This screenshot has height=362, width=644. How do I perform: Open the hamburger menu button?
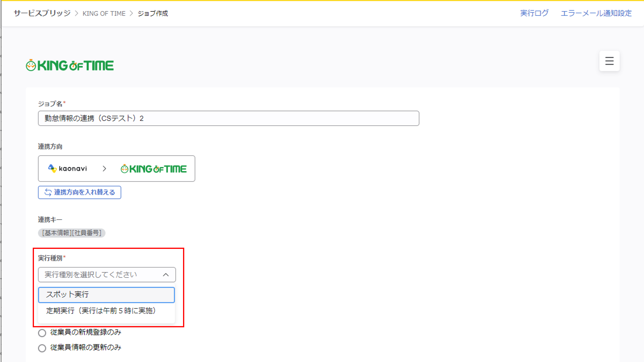tap(609, 61)
